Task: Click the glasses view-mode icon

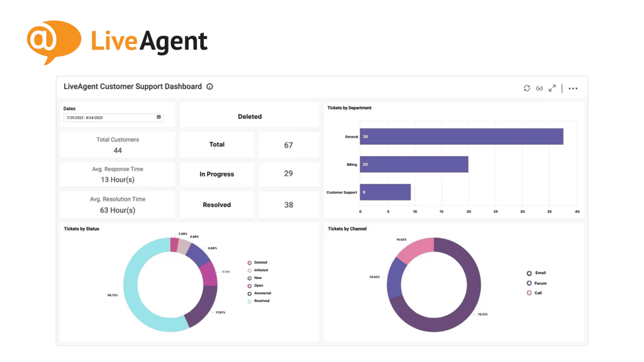Action: click(x=540, y=88)
